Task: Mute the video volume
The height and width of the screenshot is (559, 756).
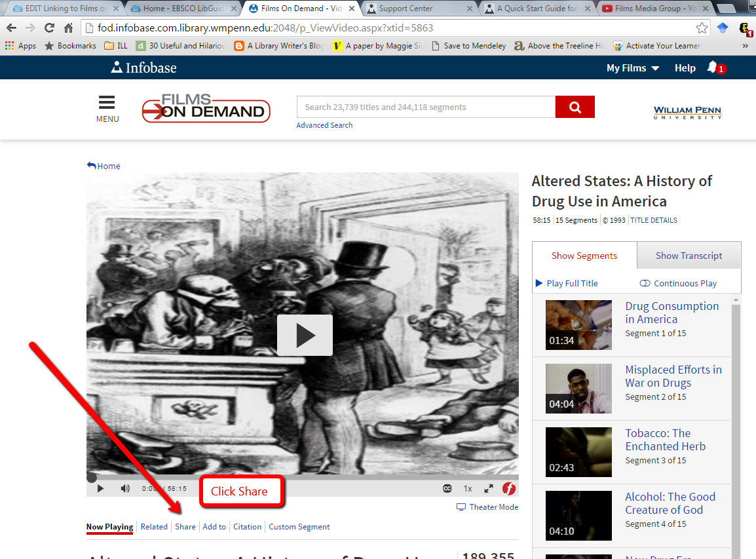Action: (x=124, y=488)
